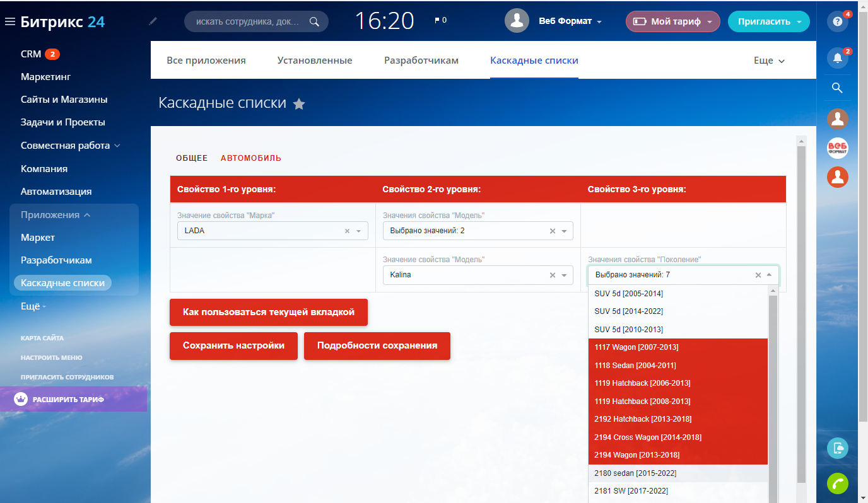Add Каскадные списки to favorites with star
This screenshot has width=868, height=503.
click(x=299, y=104)
